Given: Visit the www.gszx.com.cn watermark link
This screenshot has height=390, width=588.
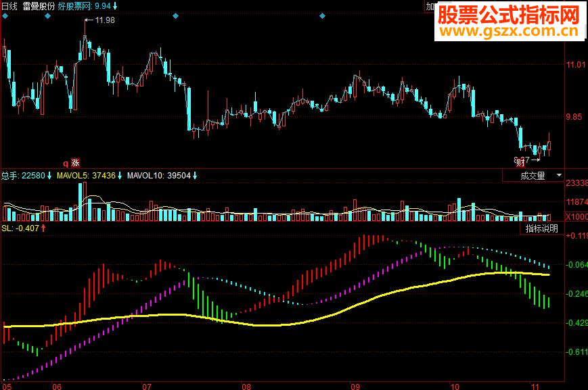Looking at the screenshot, I should click(510, 30).
